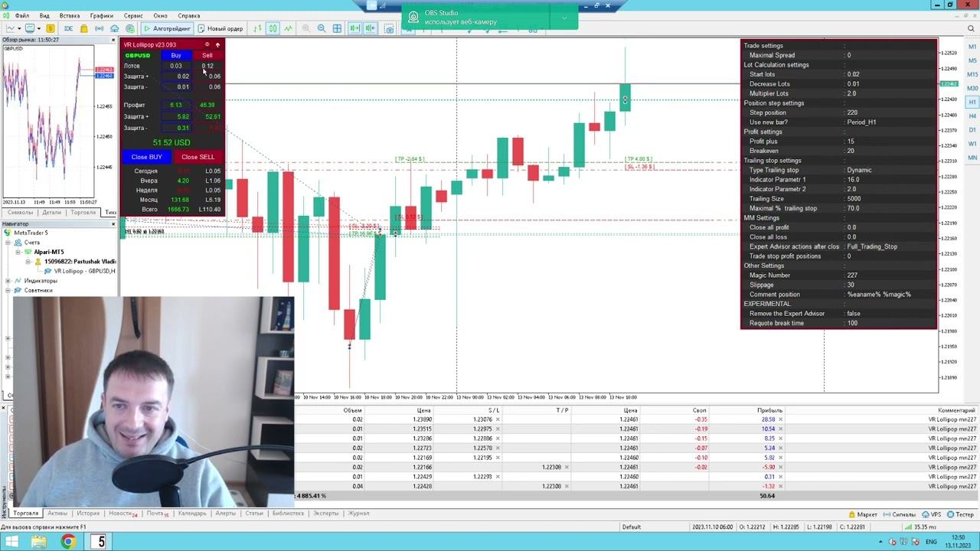Open the VPS link in bottom bar
980x551 pixels.
pyautogui.click(x=932, y=514)
